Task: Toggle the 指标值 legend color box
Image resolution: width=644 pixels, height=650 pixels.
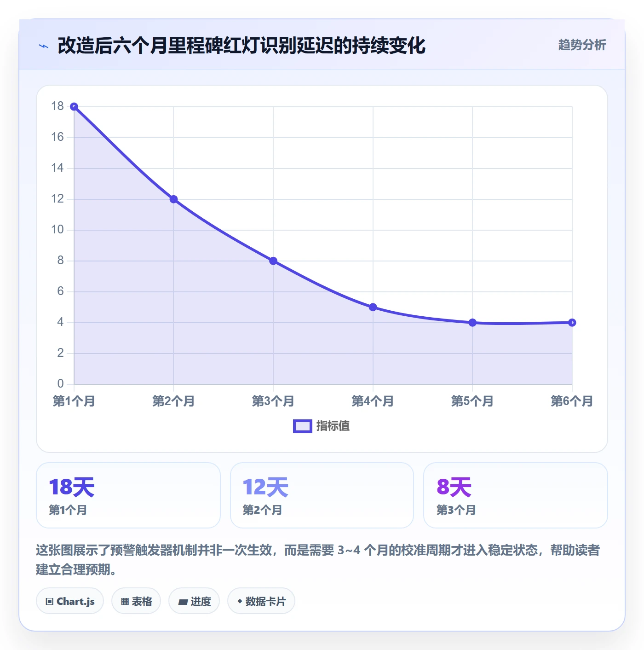Action: click(x=303, y=426)
